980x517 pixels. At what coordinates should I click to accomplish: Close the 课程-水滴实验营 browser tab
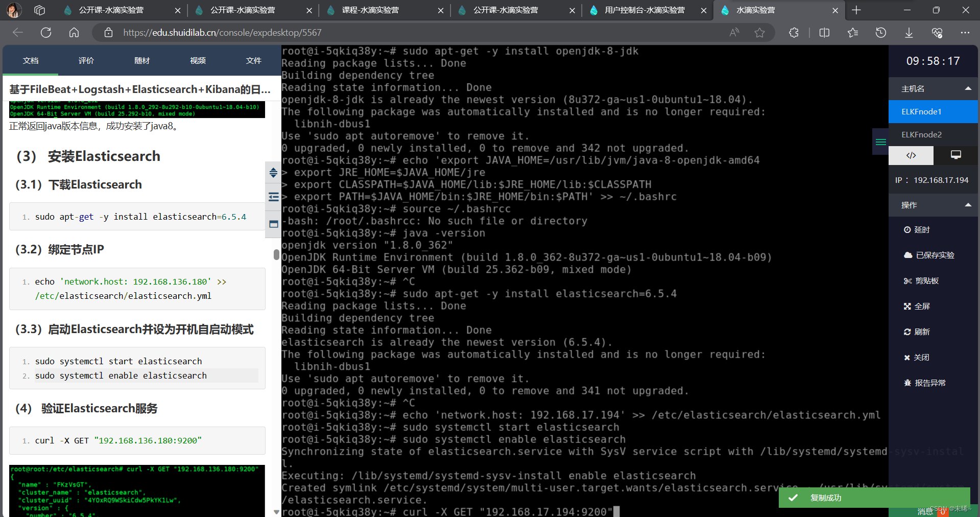pyautogui.click(x=441, y=10)
